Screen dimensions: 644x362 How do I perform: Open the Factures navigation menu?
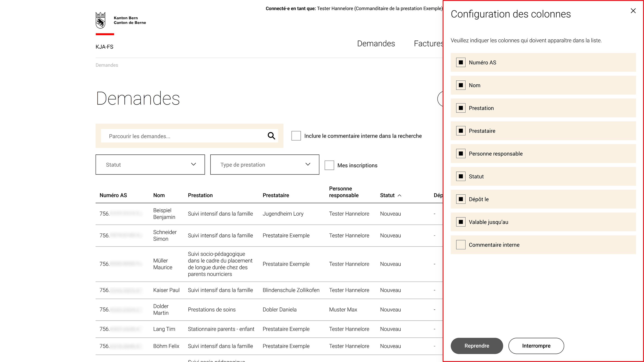pyautogui.click(x=428, y=44)
